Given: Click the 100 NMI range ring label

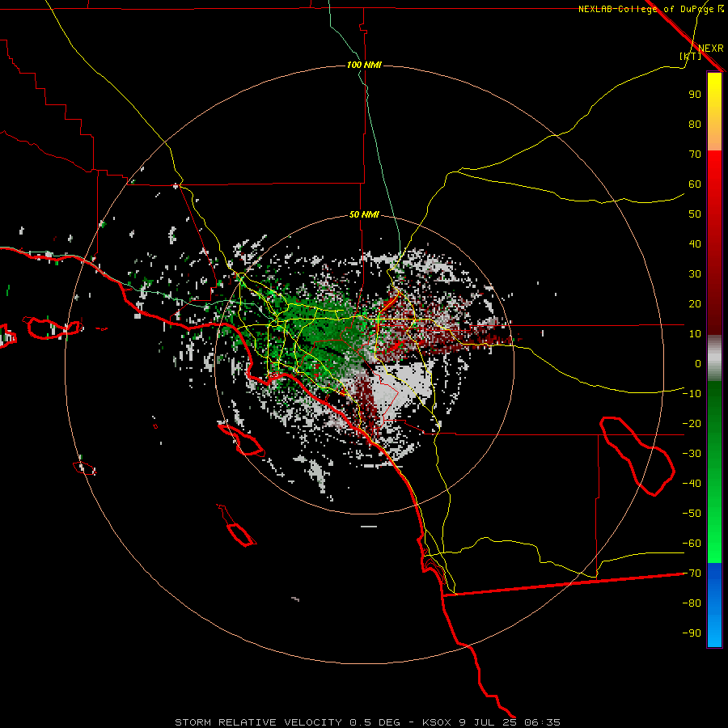Looking at the screenshot, I should point(364,65).
